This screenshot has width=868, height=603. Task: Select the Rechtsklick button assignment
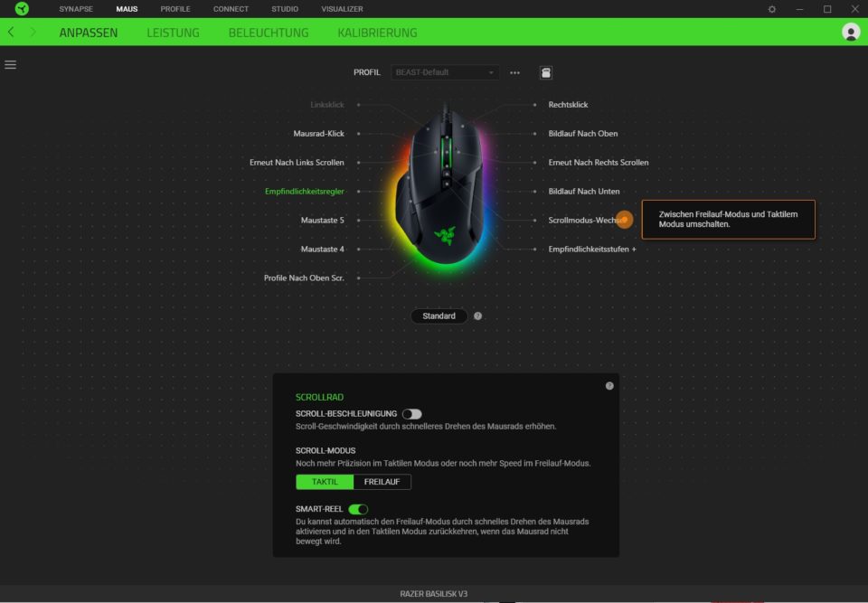(568, 105)
